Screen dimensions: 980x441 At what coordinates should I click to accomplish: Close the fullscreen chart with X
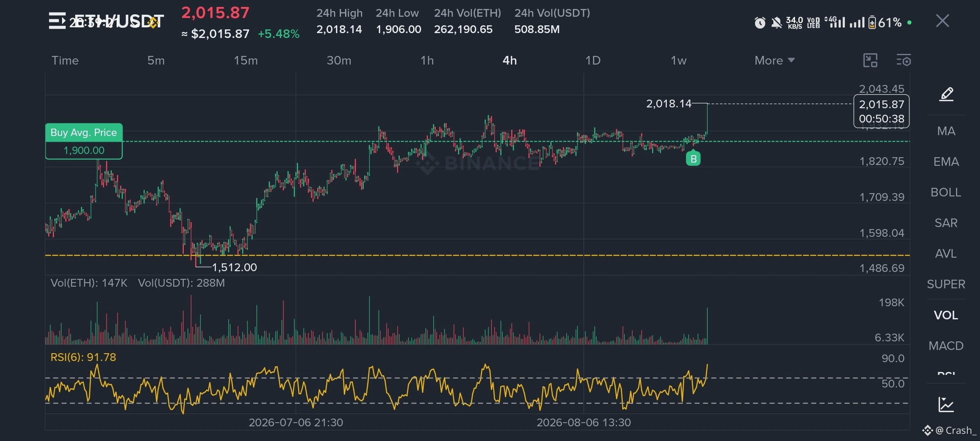click(942, 21)
